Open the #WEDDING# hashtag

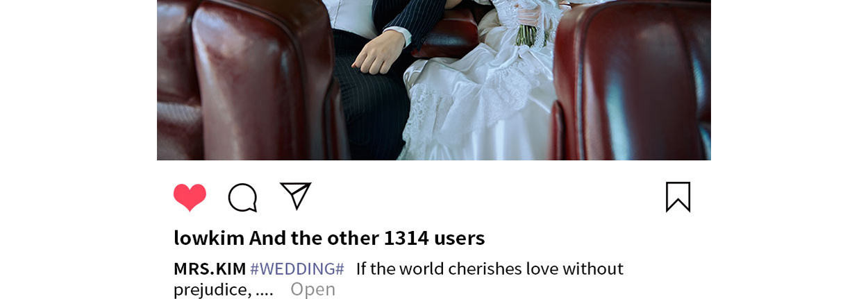tap(297, 268)
